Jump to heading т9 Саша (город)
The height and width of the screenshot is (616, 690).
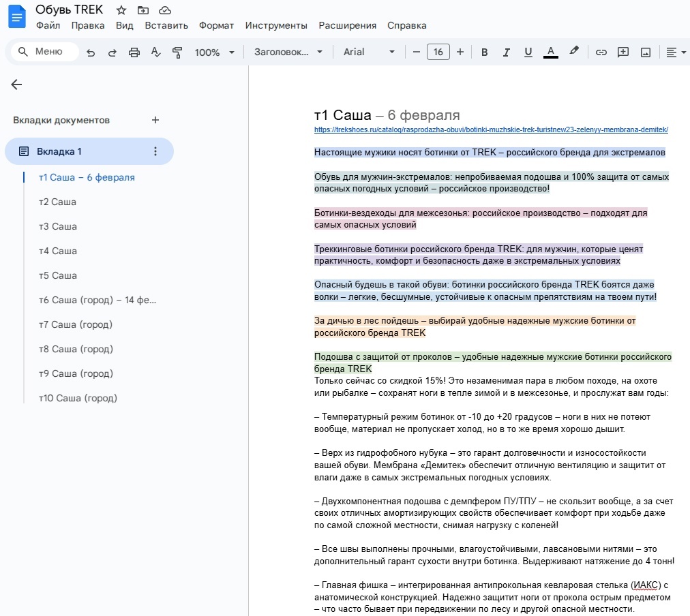(x=76, y=373)
